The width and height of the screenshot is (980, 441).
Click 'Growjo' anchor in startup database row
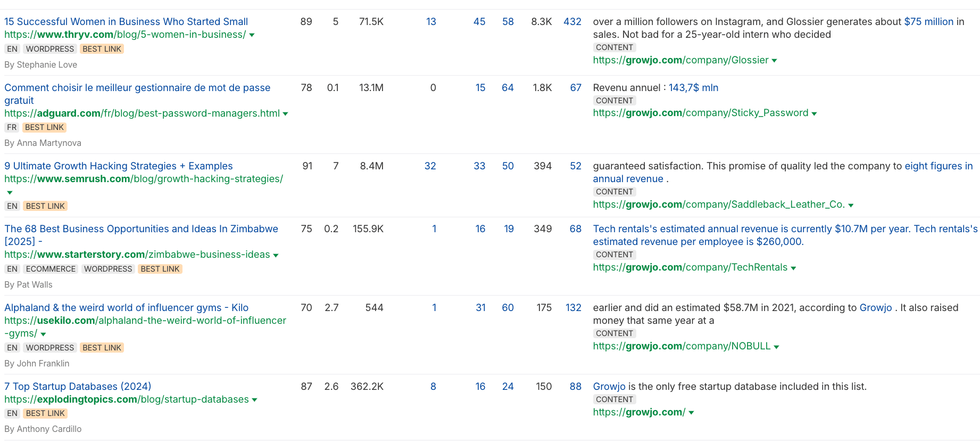[609, 387]
